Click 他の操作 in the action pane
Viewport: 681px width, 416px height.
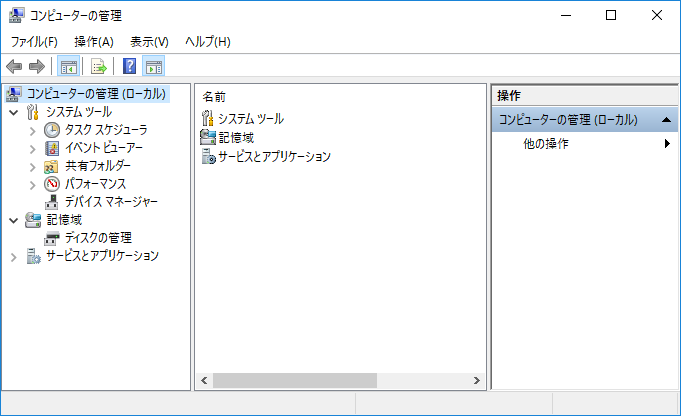click(545, 143)
